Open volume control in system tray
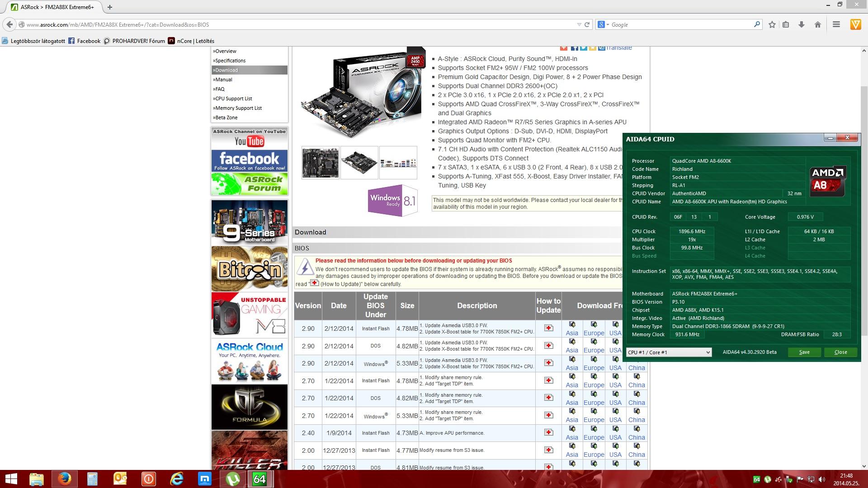This screenshot has height=488, width=868. tap(821, 479)
